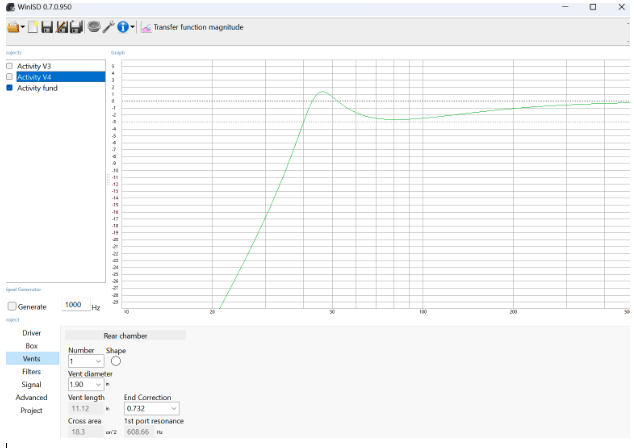Click the round vent Shape button
Screen dimensions: 634x448
(x=116, y=361)
